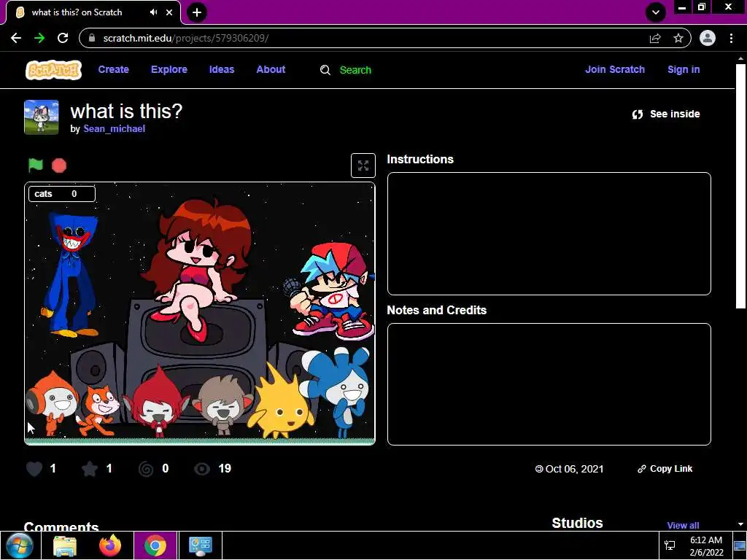747x560 pixels.
Task: Open the About menu item
Action: tap(271, 69)
